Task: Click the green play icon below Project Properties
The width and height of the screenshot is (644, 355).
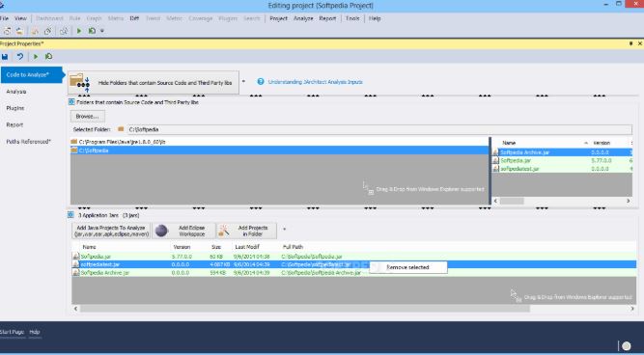Action: tap(36, 57)
